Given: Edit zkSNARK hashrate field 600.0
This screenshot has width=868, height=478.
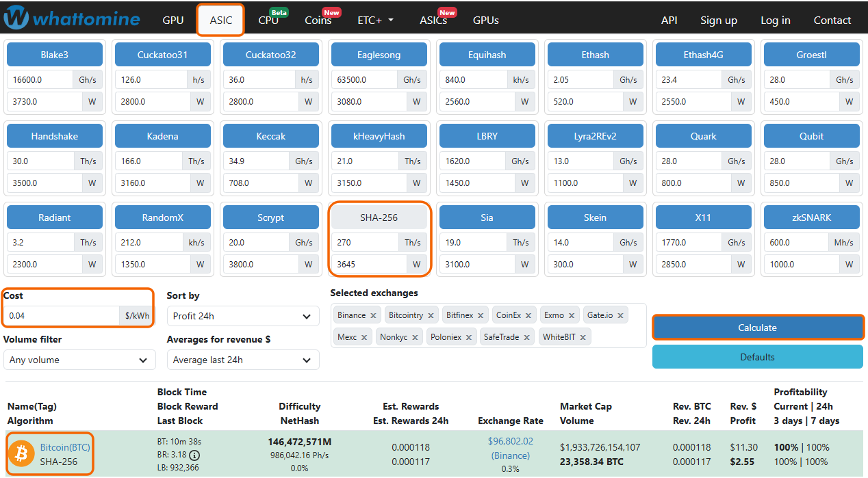Looking at the screenshot, I should 797,242.
